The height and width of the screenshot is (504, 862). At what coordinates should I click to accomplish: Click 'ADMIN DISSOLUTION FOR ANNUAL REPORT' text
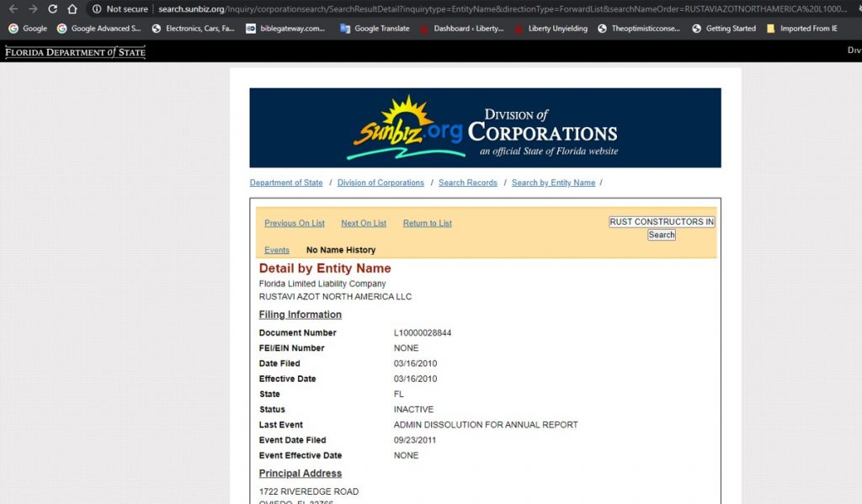point(486,425)
